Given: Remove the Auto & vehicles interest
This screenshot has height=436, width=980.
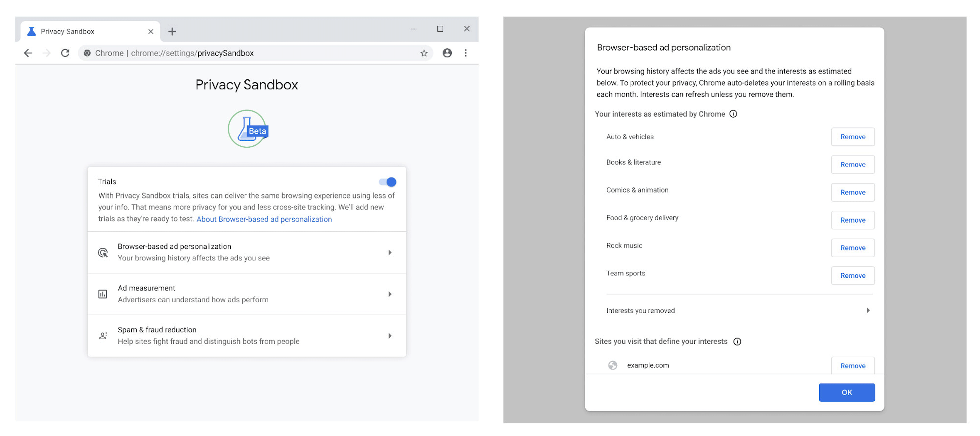Looking at the screenshot, I should (x=852, y=137).
